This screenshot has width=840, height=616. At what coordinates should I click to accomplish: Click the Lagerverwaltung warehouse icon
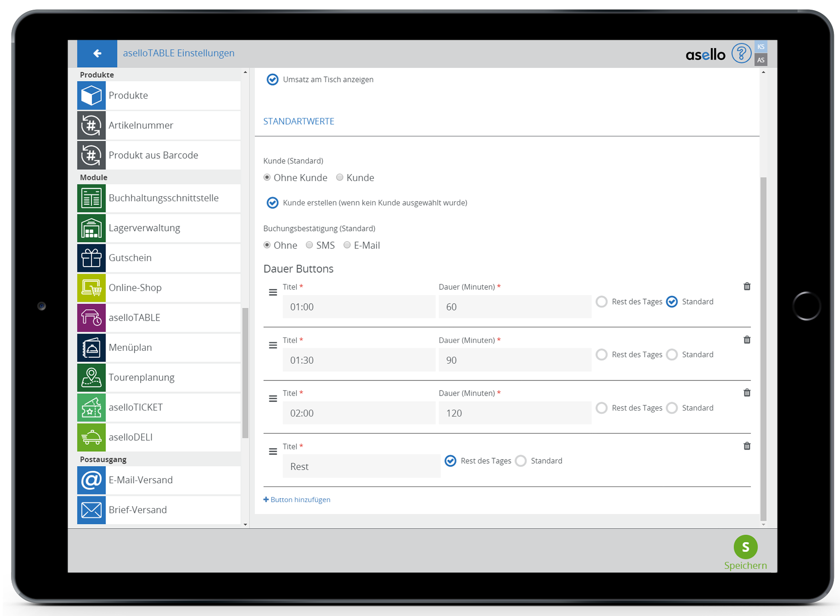(92, 228)
